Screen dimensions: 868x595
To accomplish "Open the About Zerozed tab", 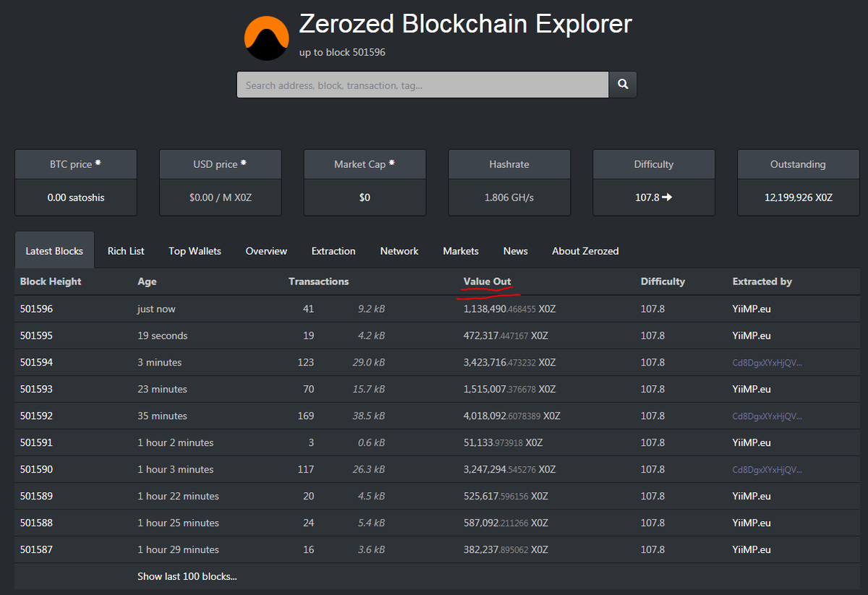I will click(x=584, y=250).
